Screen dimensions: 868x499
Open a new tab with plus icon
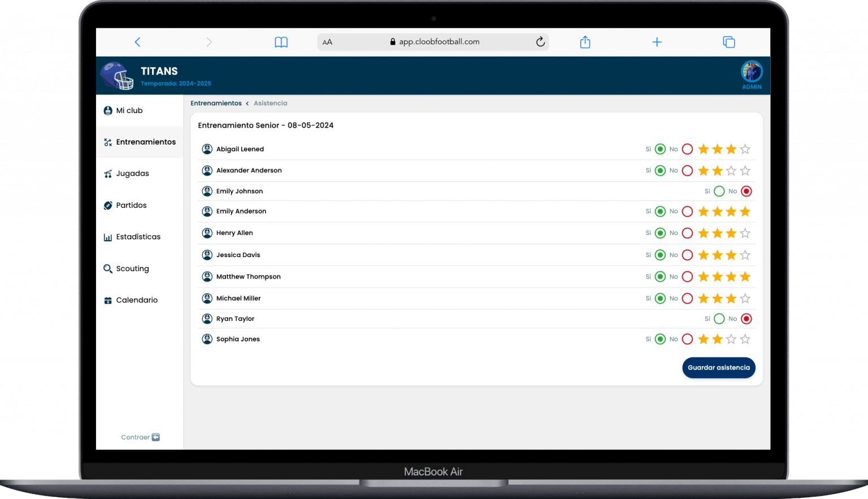[x=657, y=42]
